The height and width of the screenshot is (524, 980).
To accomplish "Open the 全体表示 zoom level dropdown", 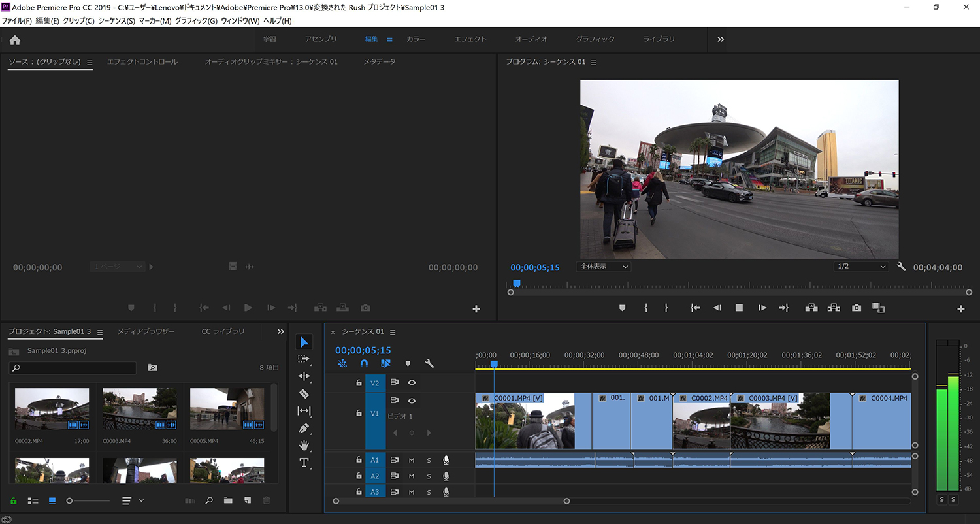I will click(603, 267).
